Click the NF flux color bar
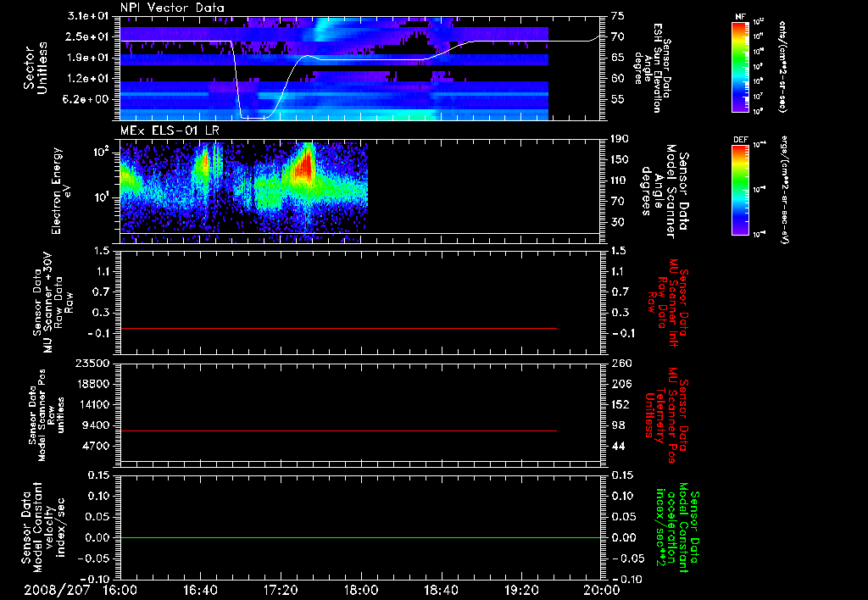 pos(741,66)
